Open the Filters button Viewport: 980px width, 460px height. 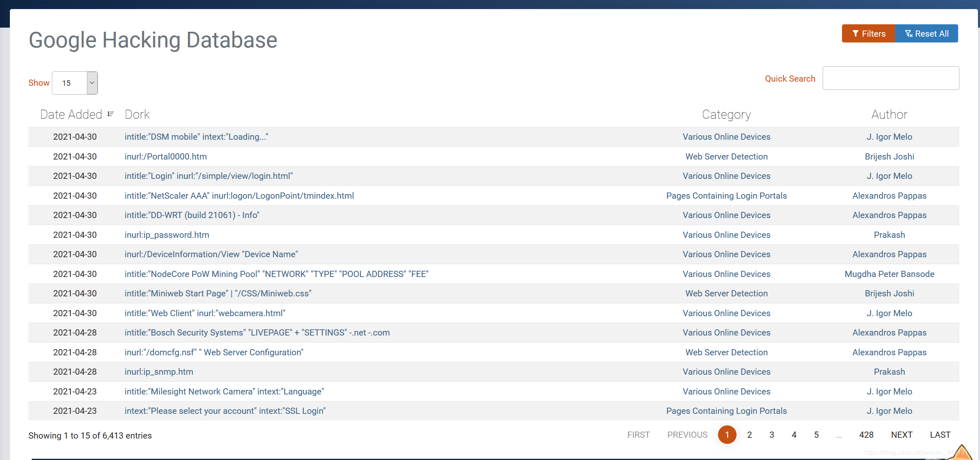pyautogui.click(x=868, y=34)
